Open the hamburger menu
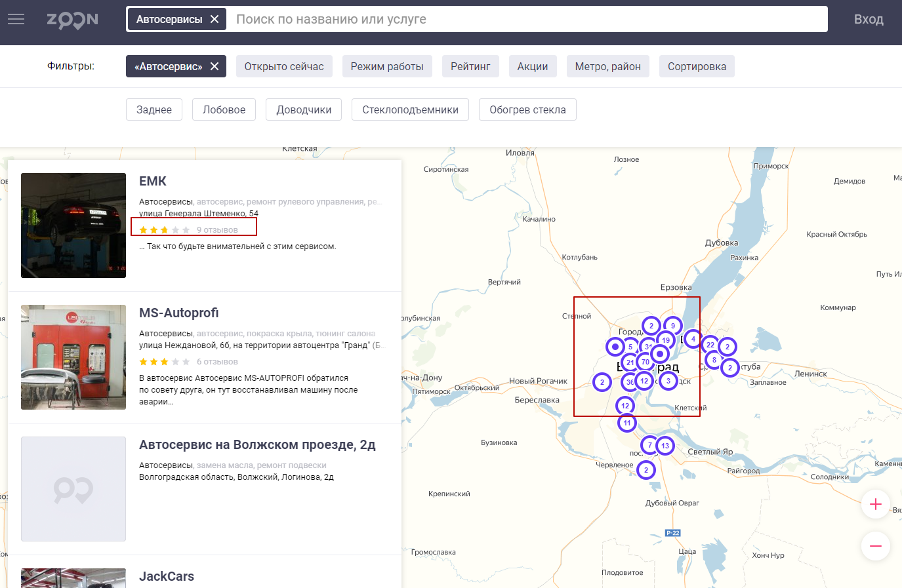The width and height of the screenshot is (902, 588). (16, 18)
